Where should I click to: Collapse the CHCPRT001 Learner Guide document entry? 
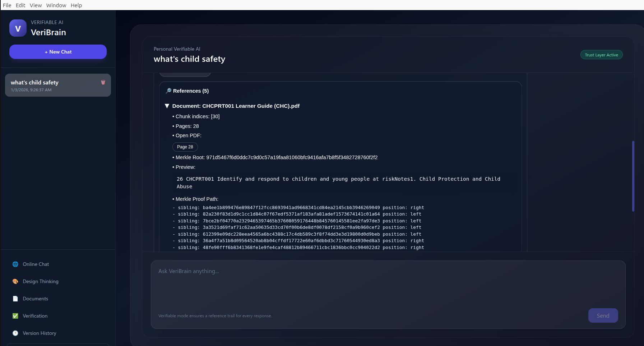pyautogui.click(x=167, y=106)
